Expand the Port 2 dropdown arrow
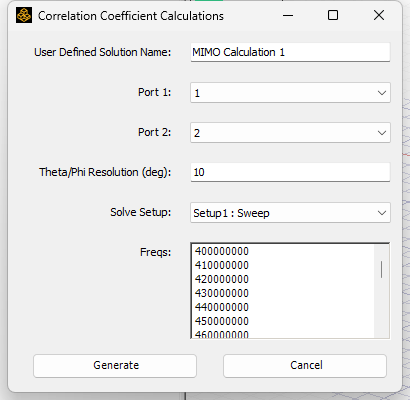Image resolution: width=410 pixels, height=400 pixels. (382, 133)
